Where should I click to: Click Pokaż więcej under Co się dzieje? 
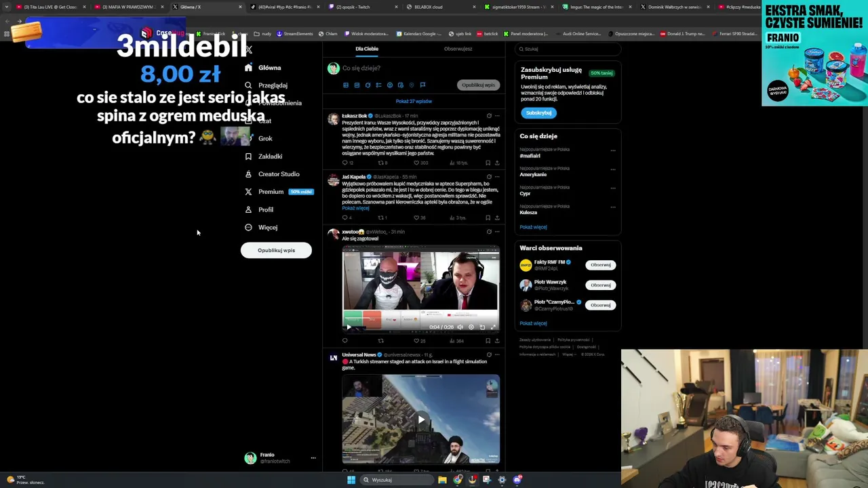pyautogui.click(x=533, y=227)
